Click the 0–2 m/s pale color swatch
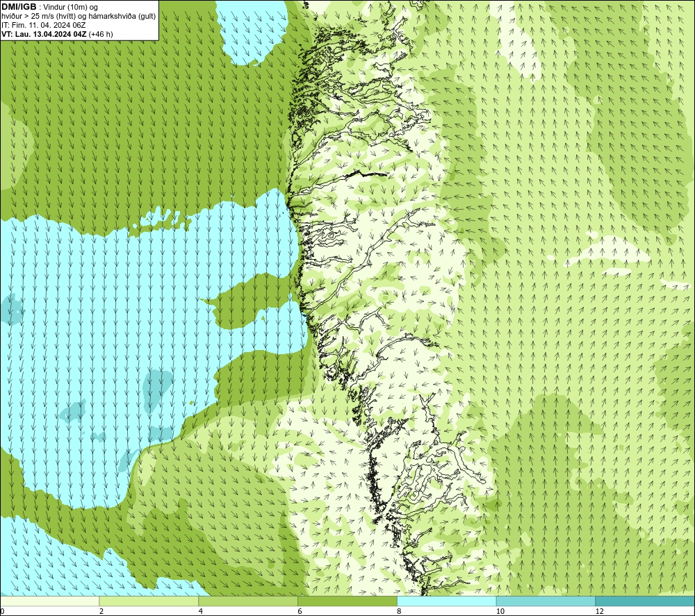This screenshot has width=695, height=616. 49,601
